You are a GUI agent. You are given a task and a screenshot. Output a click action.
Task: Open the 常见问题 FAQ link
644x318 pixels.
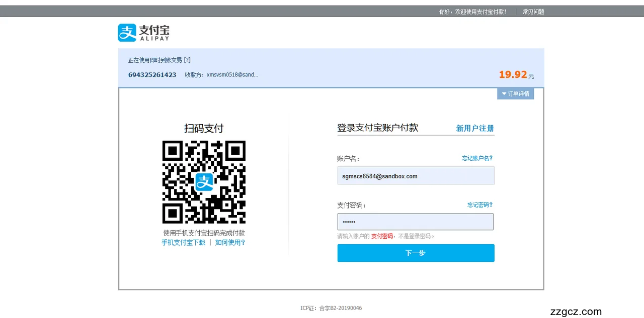tap(533, 12)
